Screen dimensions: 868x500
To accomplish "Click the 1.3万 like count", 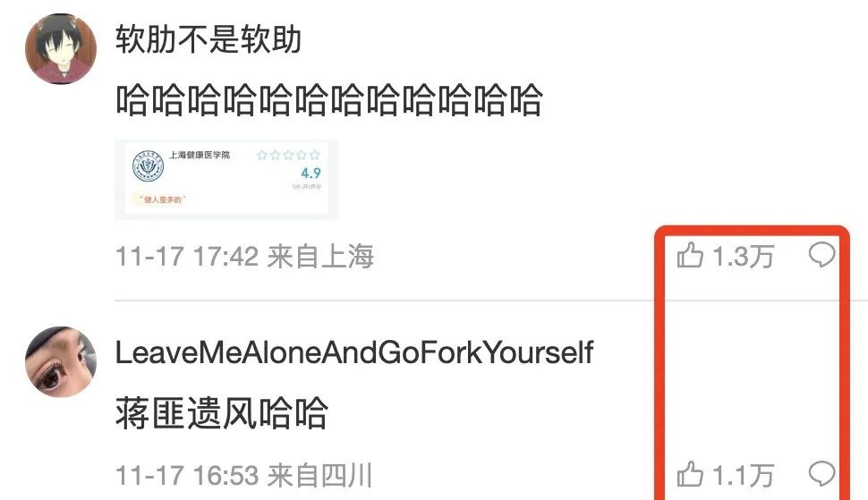I will pos(743,256).
